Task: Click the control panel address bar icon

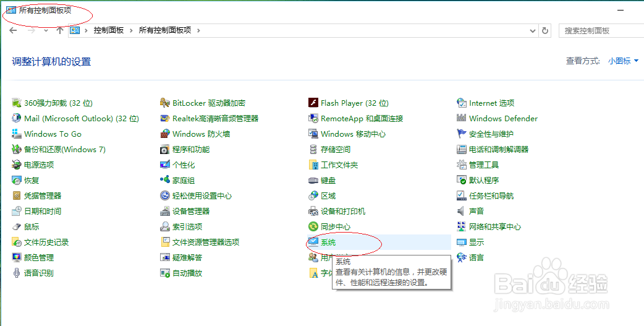Action: coord(74,30)
